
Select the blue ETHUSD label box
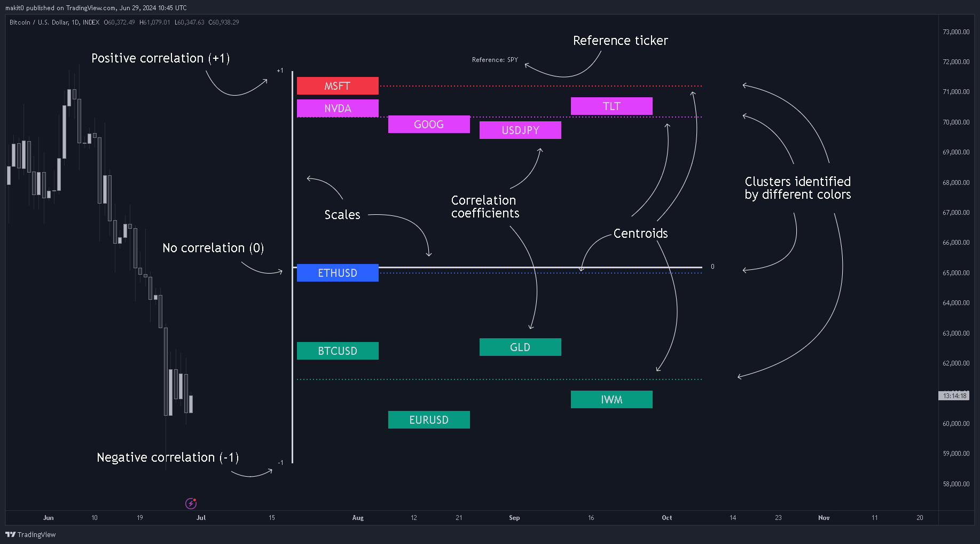click(x=338, y=273)
